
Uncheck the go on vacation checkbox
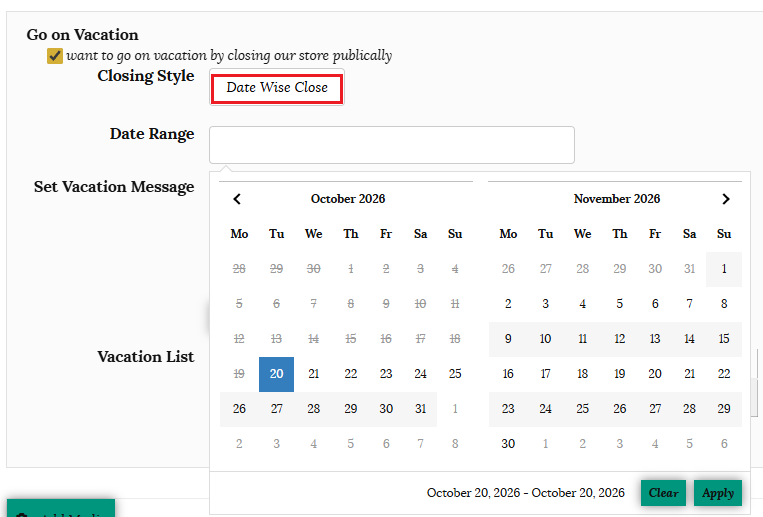tap(54, 56)
